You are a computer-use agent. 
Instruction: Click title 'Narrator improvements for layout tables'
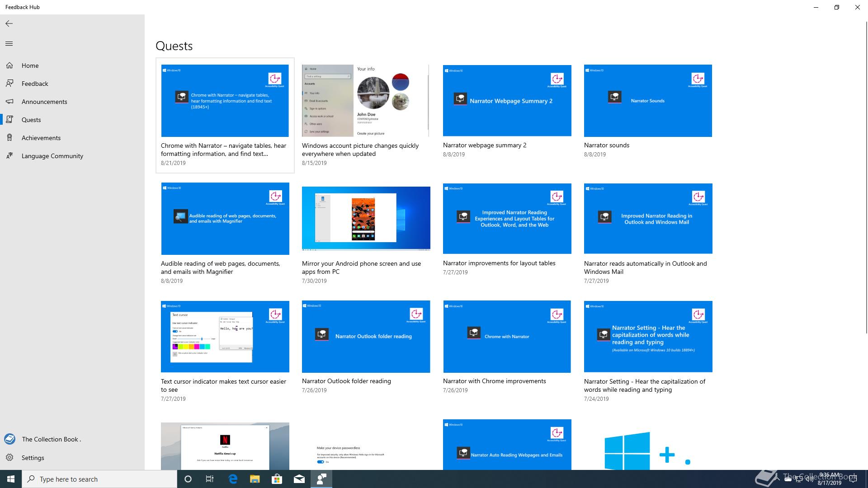[499, 263]
